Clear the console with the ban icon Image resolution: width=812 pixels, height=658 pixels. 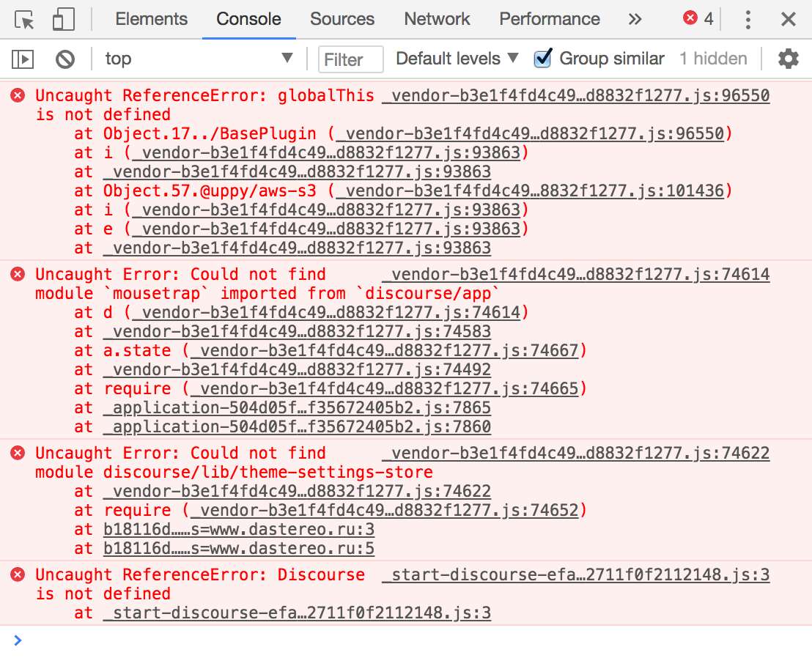[x=65, y=59]
